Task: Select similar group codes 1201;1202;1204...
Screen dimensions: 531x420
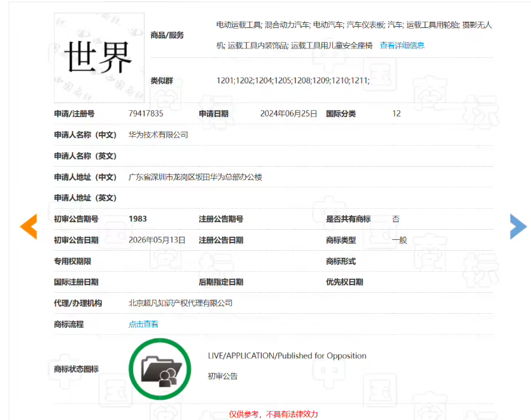Action: point(244,81)
